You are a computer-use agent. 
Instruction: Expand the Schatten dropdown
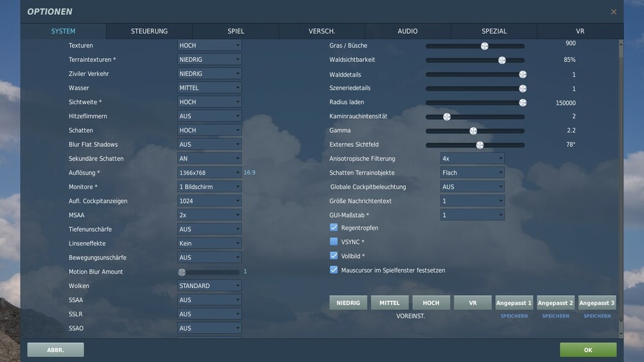[209, 130]
